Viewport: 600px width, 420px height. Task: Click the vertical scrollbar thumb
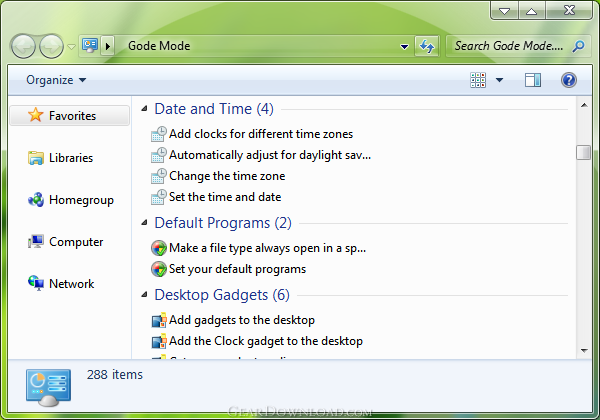click(584, 152)
